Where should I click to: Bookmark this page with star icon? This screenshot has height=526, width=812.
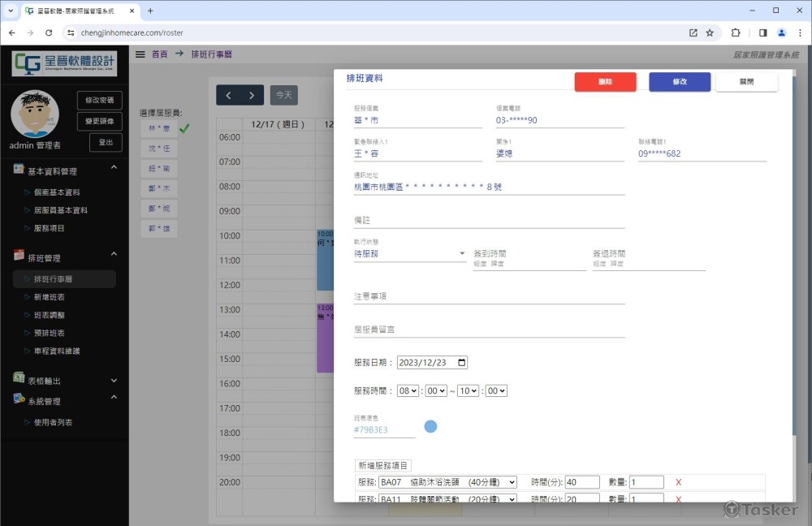pyautogui.click(x=710, y=33)
